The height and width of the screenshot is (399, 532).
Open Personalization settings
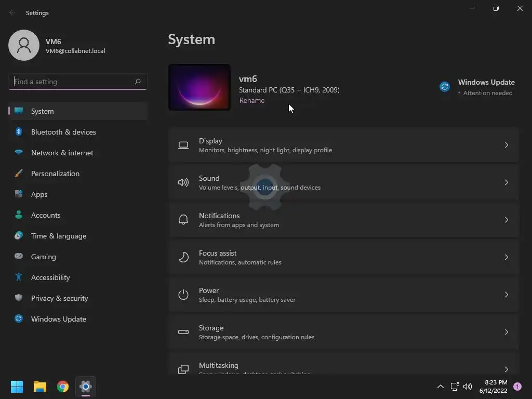78,174
